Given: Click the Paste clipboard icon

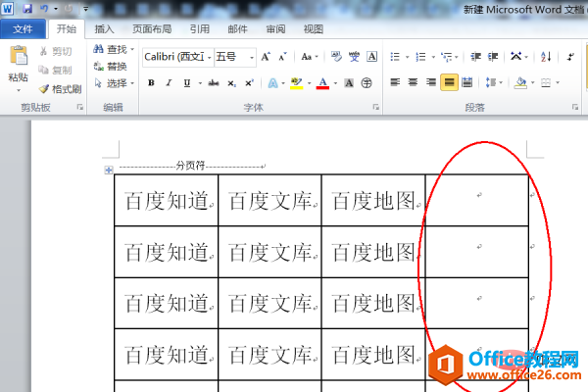Looking at the screenshot, I should (x=19, y=56).
